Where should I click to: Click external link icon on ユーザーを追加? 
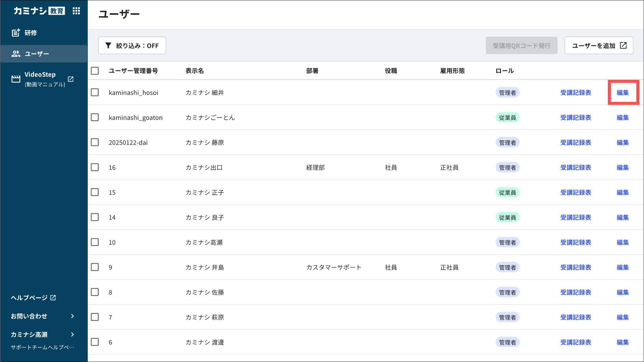tap(623, 46)
